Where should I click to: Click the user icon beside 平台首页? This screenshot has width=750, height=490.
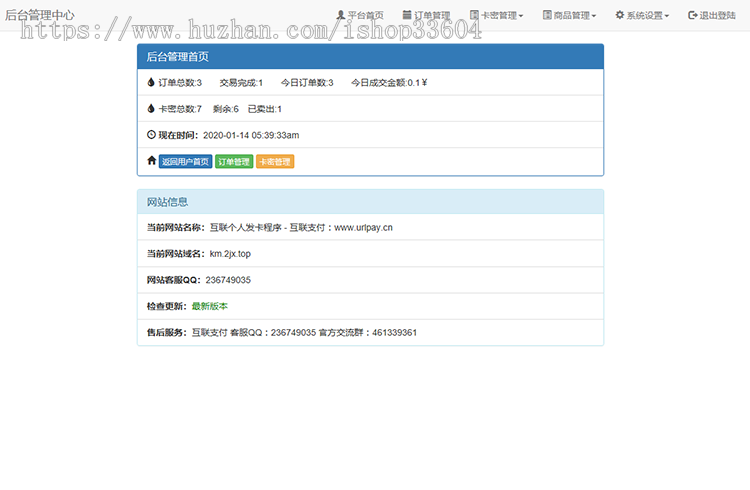click(340, 15)
